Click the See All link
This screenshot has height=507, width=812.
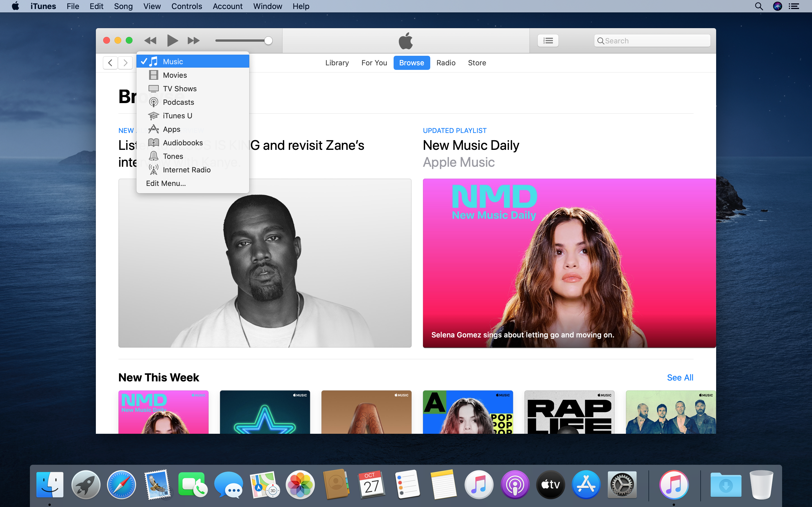point(680,377)
